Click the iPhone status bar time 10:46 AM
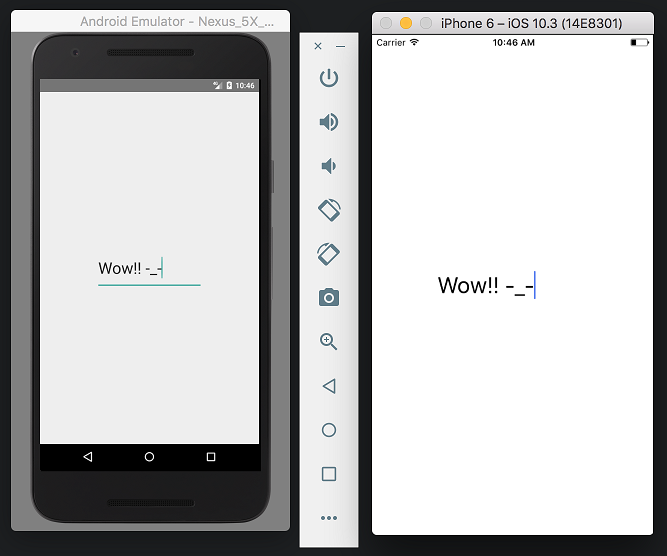Screen dimensions: 667x556 pyautogui.click(x=513, y=43)
